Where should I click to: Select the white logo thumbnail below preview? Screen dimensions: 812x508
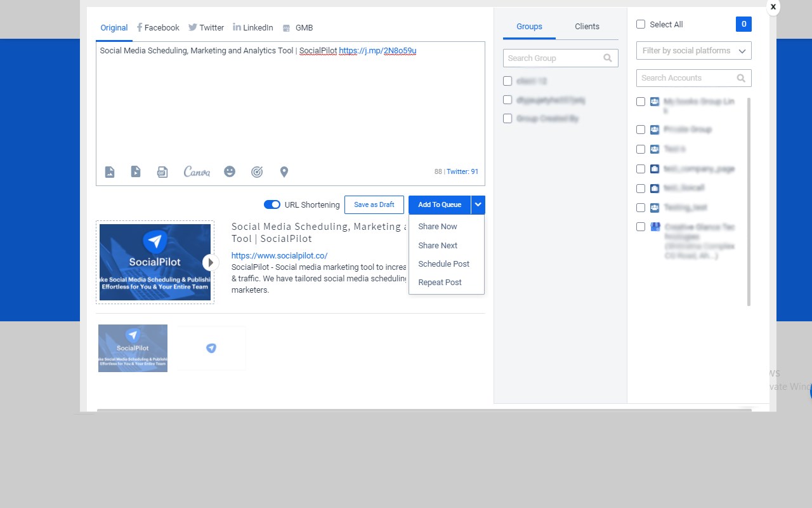[x=211, y=348]
